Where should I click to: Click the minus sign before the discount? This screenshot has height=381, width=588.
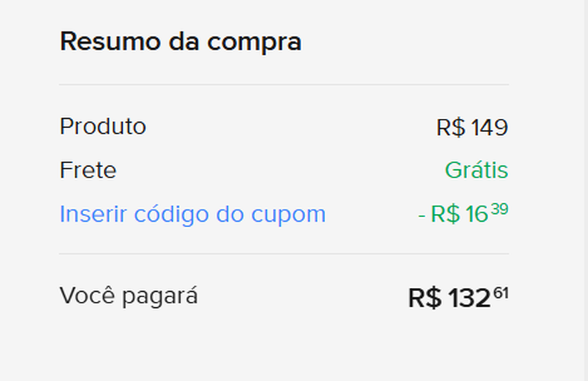point(421,215)
